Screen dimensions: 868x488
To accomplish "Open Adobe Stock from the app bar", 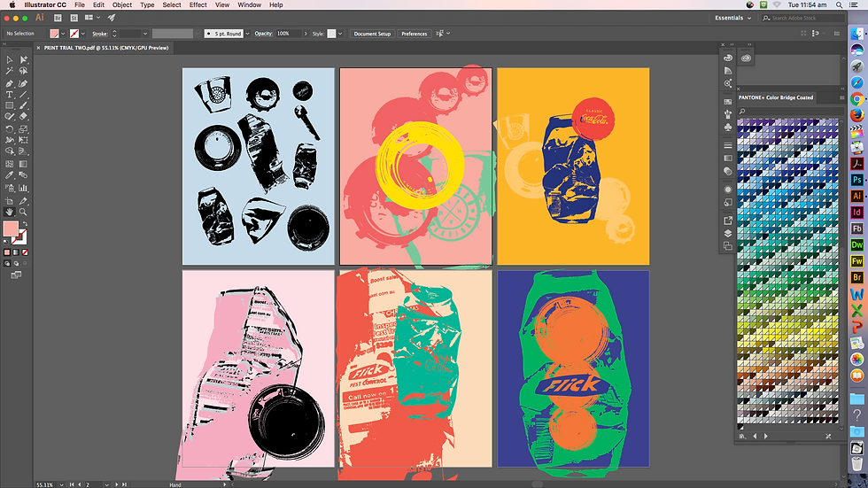I will tap(74, 18).
